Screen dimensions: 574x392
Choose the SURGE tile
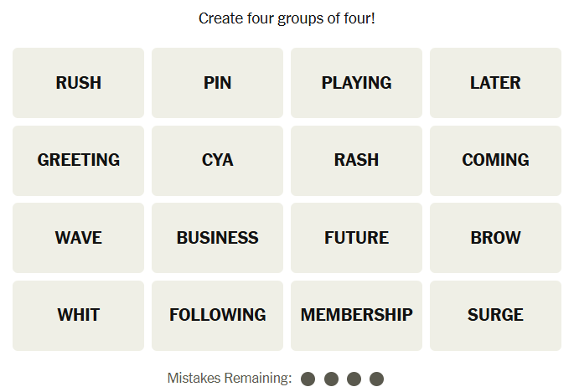(495, 315)
